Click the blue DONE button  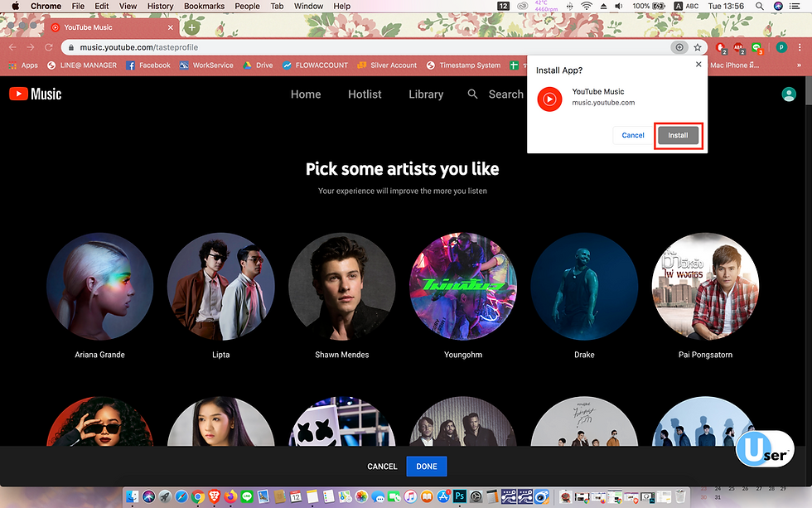427,467
